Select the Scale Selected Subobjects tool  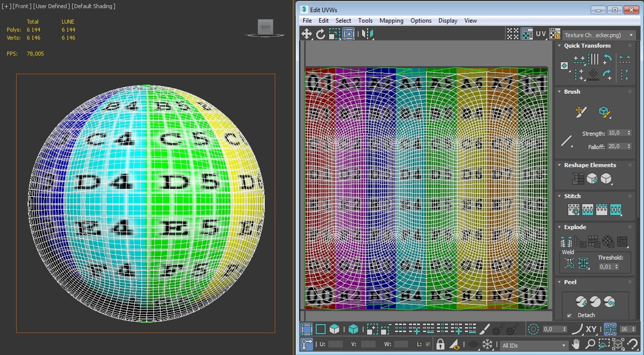(x=334, y=34)
